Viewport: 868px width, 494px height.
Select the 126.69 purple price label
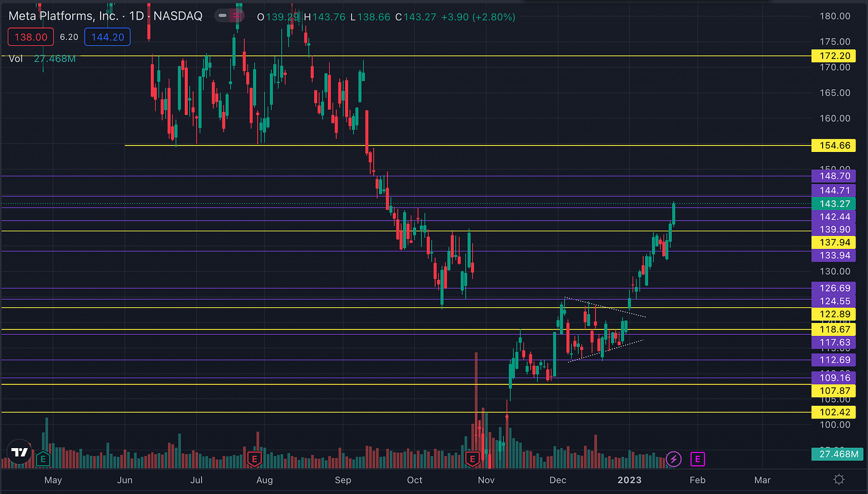click(x=834, y=288)
